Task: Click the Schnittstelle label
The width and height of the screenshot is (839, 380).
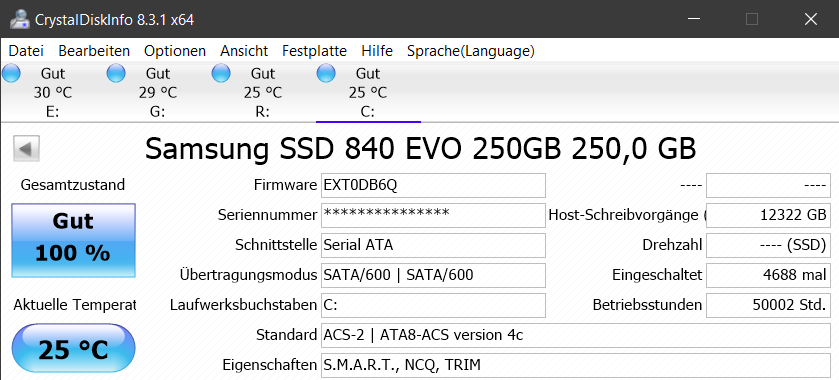Action: pyautogui.click(x=276, y=245)
